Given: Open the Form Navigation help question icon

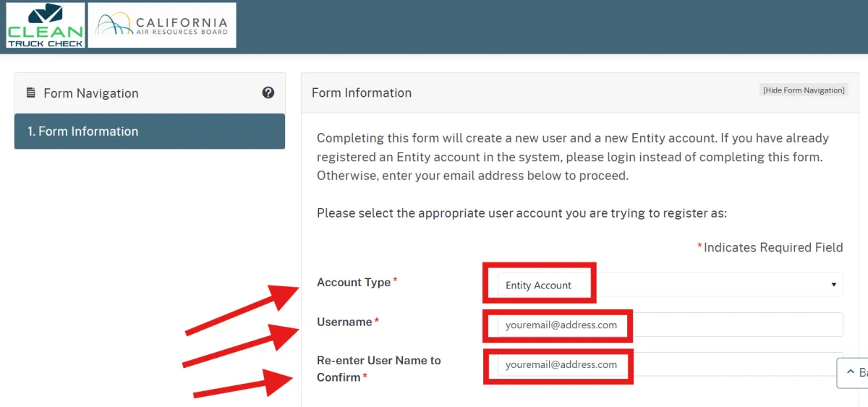Looking at the screenshot, I should [x=268, y=93].
